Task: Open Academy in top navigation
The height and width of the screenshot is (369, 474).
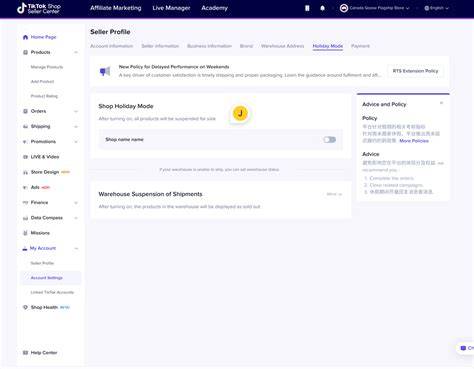Action: point(214,8)
